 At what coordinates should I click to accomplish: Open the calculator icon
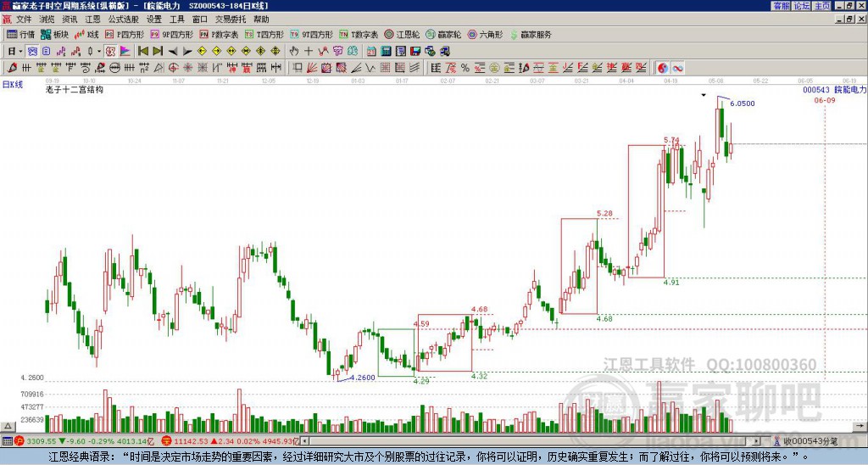pyautogui.click(x=386, y=52)
